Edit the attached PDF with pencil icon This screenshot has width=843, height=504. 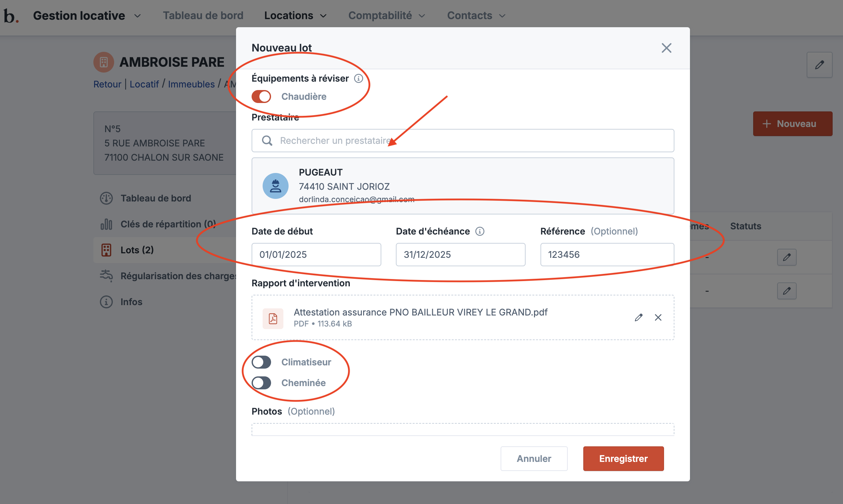[638, 317]
